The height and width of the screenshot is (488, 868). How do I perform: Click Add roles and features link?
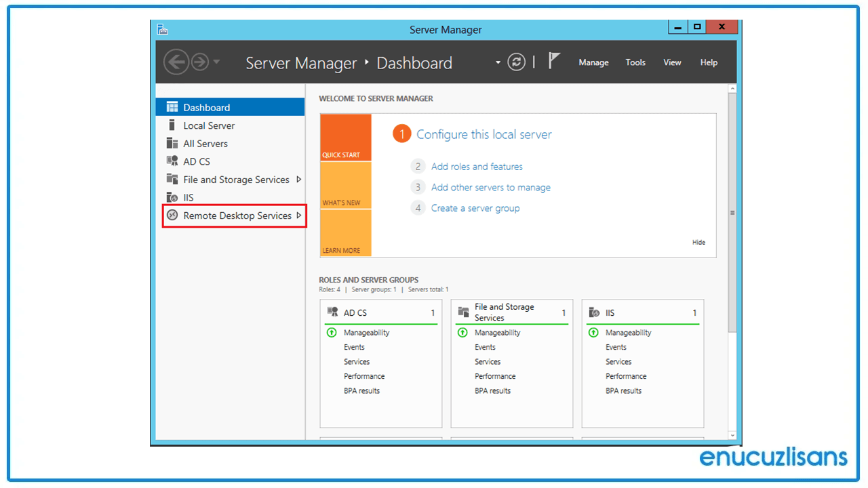(x=477, y=166)
